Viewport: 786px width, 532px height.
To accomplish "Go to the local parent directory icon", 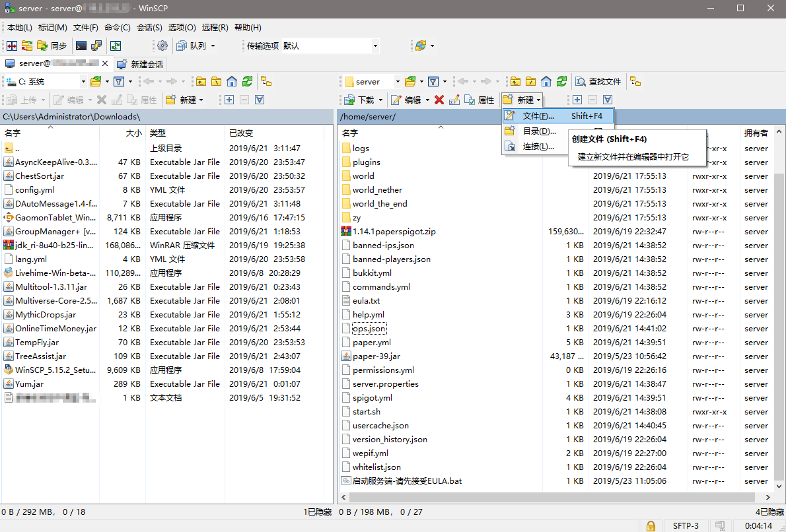I will (201, 82).
